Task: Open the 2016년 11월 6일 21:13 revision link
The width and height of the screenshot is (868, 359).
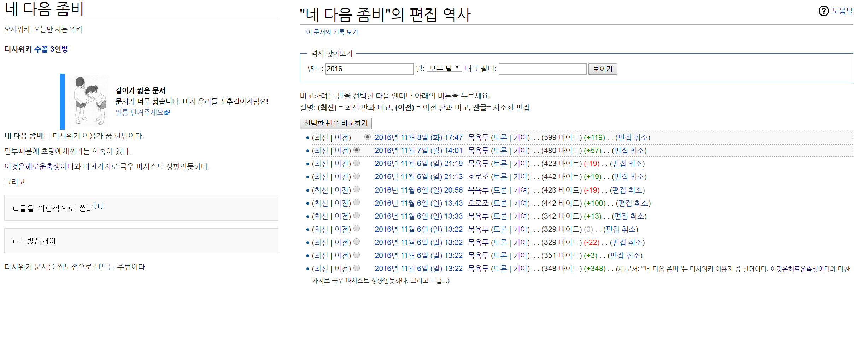Action: (418, 177)
